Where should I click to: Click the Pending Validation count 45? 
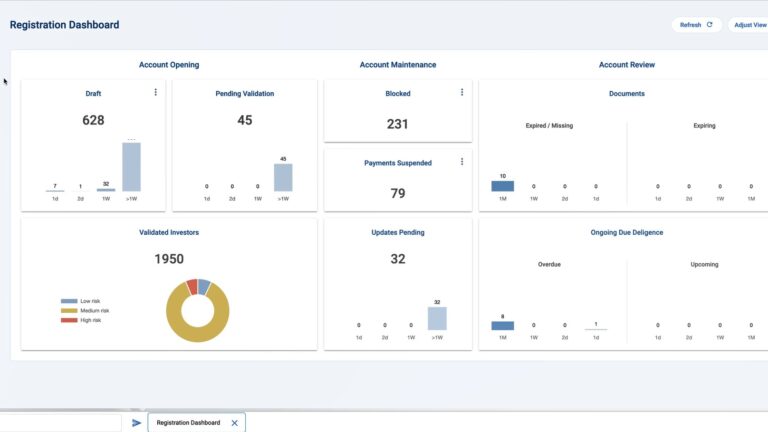click(245, 120)
